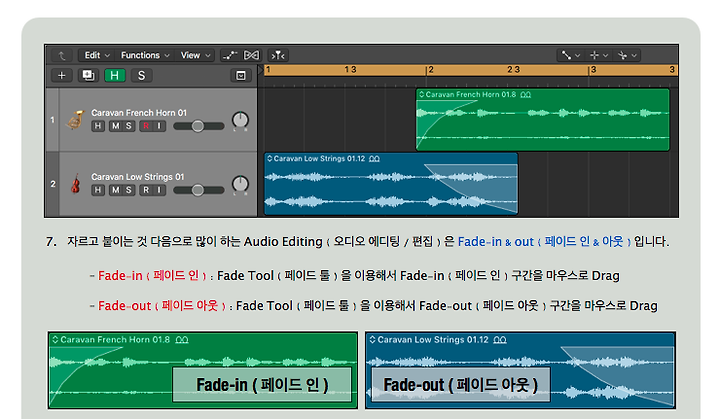Click volume slider of French Horn track

(198, 126)
